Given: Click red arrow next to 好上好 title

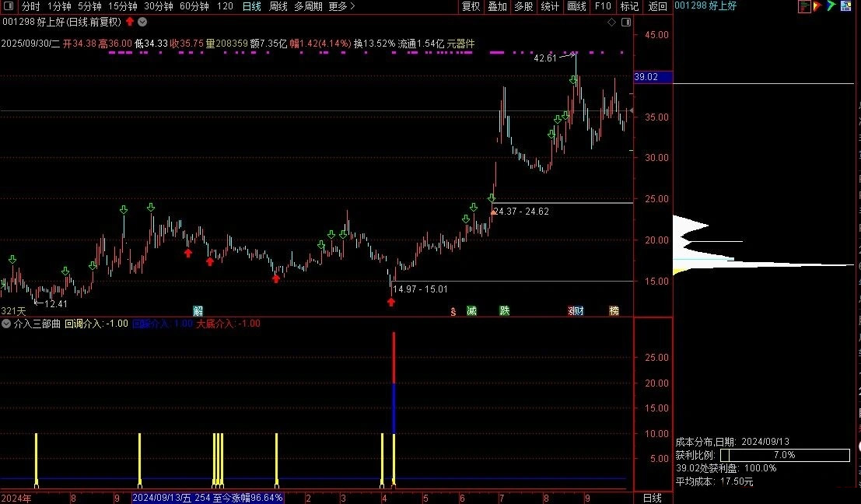Looking at the screenshot, I should pyautogui.click(x=130, y=22).
